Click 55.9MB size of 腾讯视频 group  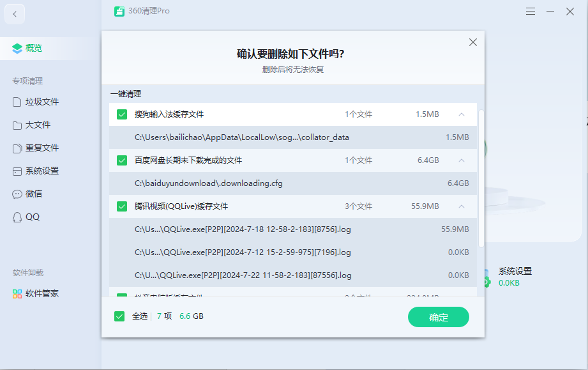425,206
